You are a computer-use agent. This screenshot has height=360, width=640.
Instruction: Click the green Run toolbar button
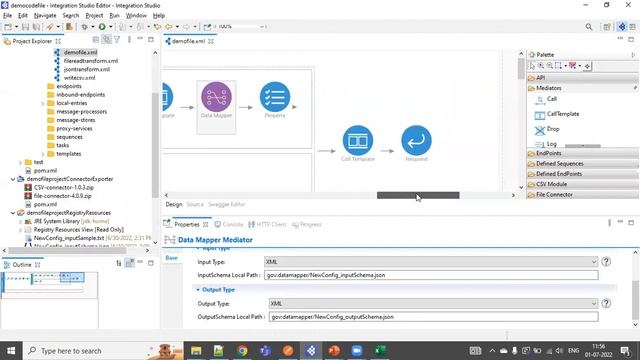(x=102, y=27)
